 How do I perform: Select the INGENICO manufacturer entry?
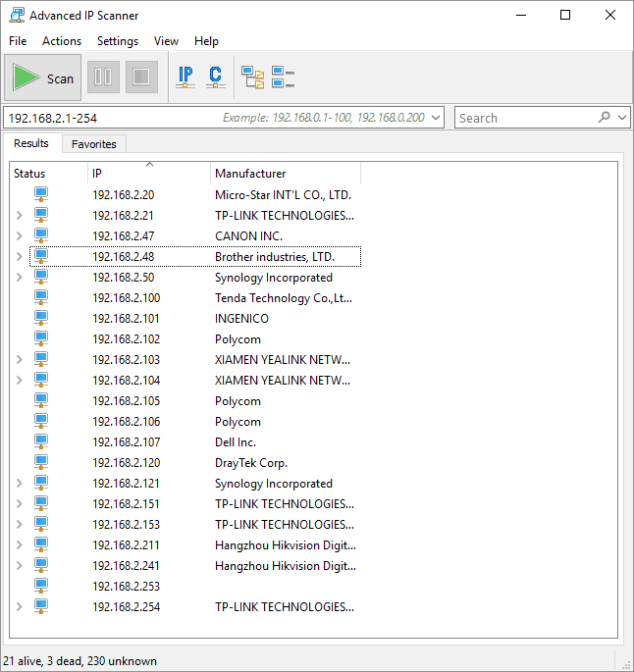click(241, 319)
